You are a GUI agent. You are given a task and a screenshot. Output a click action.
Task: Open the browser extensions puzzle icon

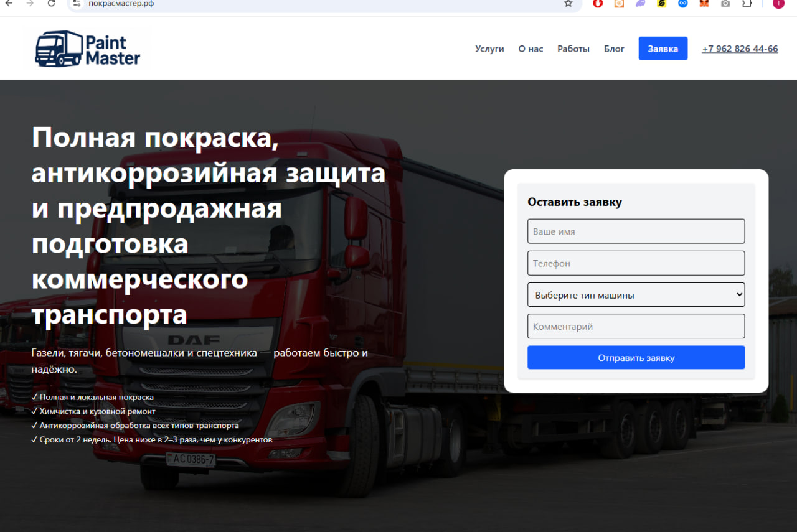point(746,4)
